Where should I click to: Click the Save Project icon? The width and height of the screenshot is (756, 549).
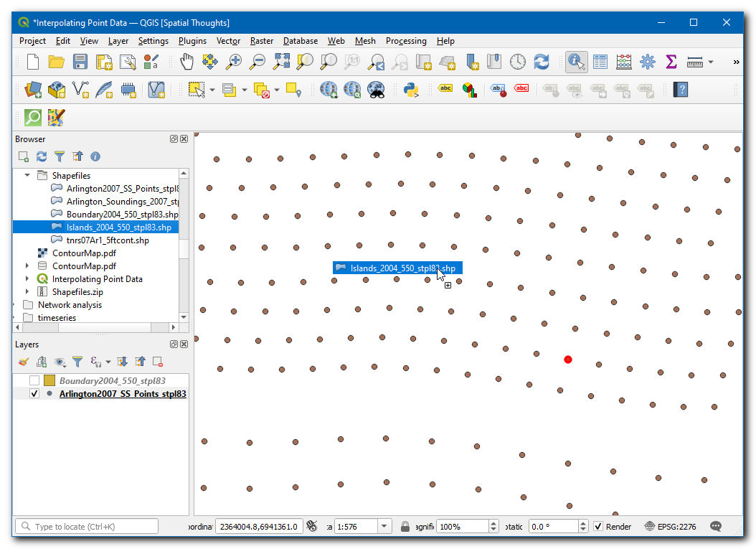[80, 62]
